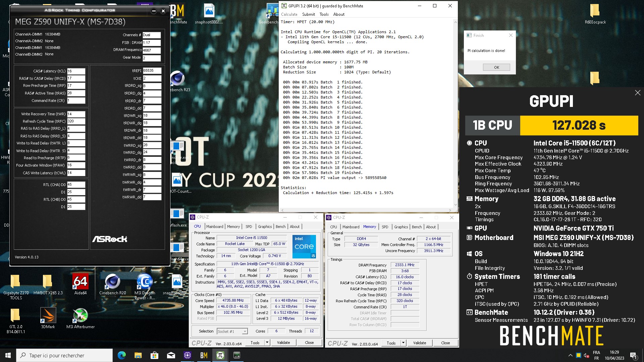Click Close button in right CPU-Z
Screen dimensions: 644x362
coord(445,343)
